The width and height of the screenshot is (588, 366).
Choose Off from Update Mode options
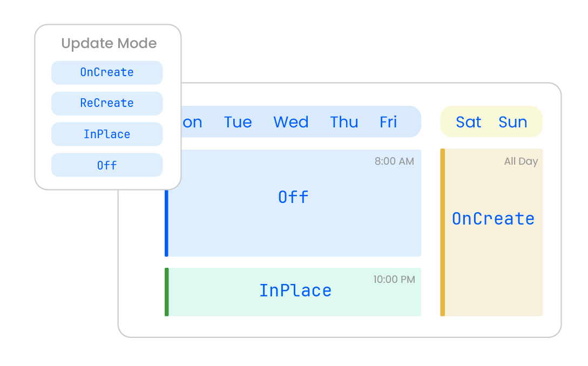(106, 165)
